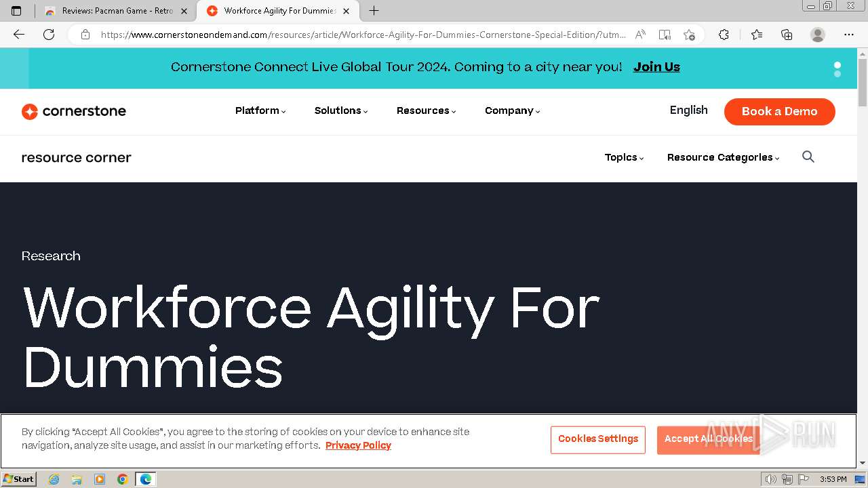
Task: Open the Privacy Policy link
Action: (x=358, y=445)
